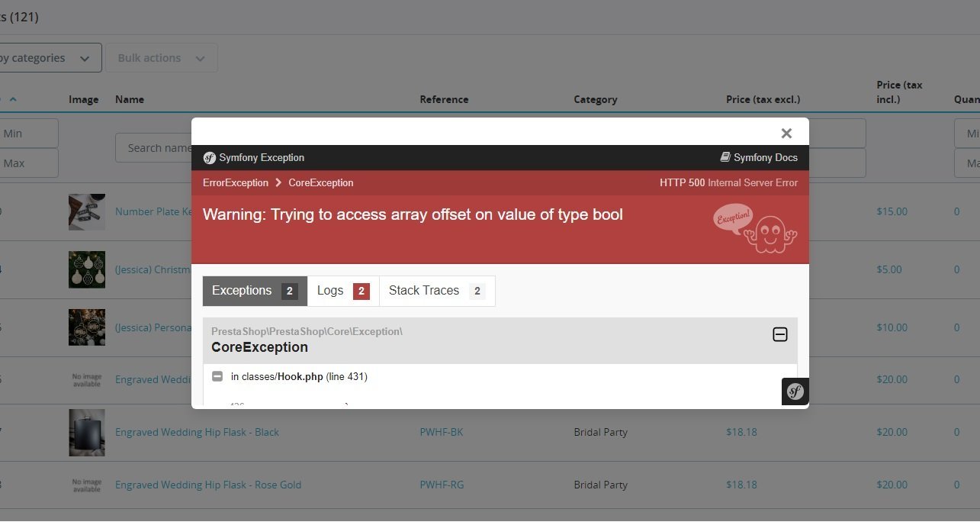
Task: Open Number Plate product thumbnail
Action: (87, 212)
